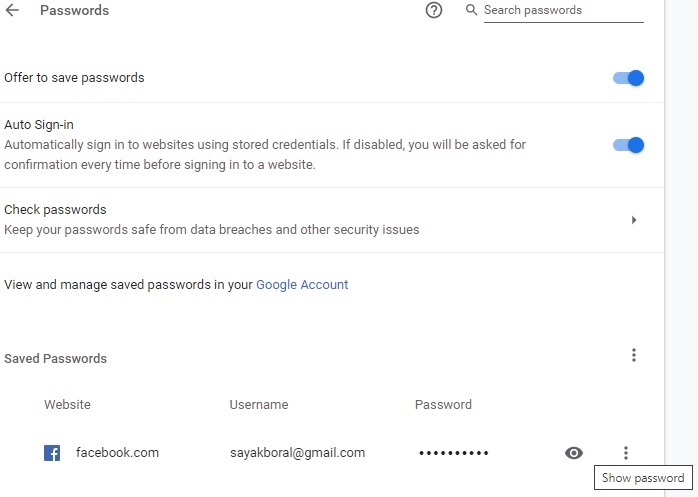The height and width of the screenshot is (497, 698).
Task: Expand Check passwords with the arrow
Action: 634,220
